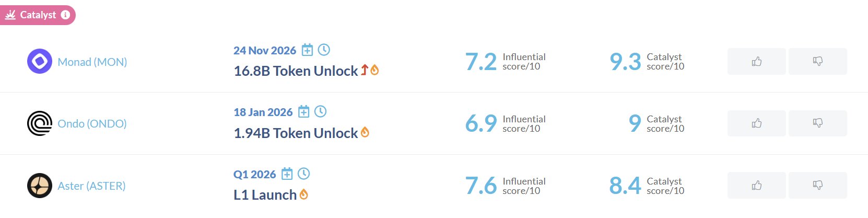Viewport: 868px width, 218px height.
Task: Open clock icon for Aster event
Action: coord(303,174)
